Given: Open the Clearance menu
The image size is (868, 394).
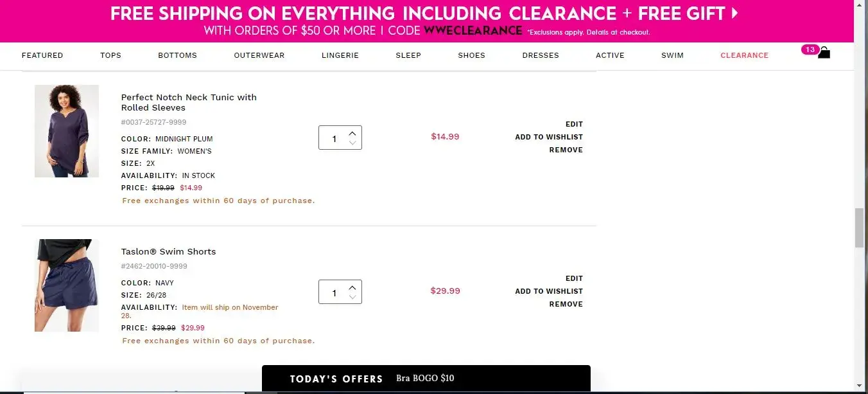Looking at the screenshot, I should pos(744,55).
